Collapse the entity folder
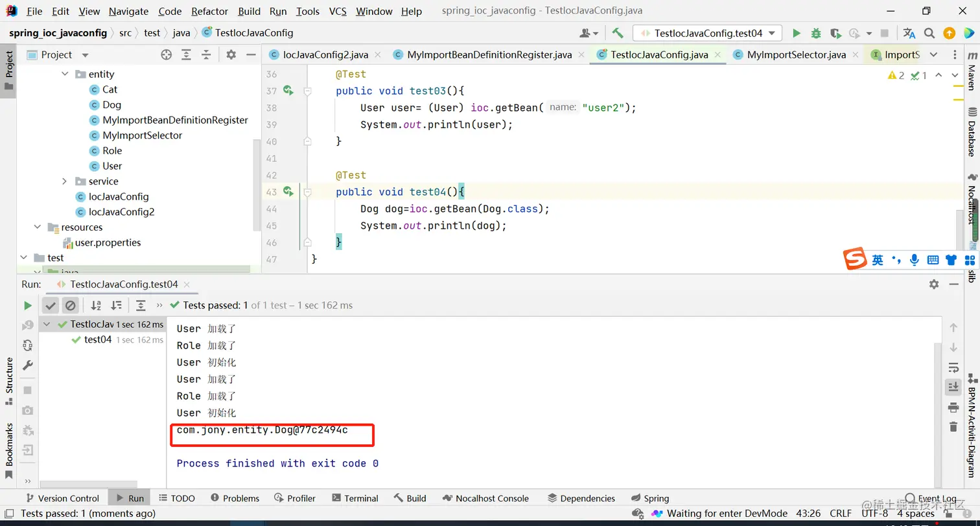980x526 pixels. point(65,74)
